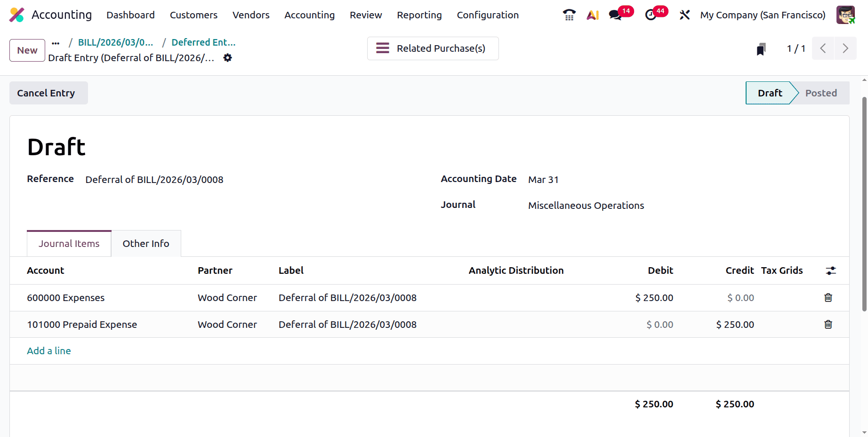
Task: Delete the 600000 Expenses line
Action: (828, 298)
